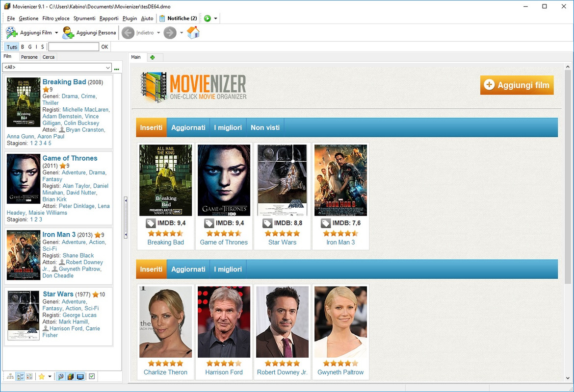Open the Plugin menu

click(130, 18)
